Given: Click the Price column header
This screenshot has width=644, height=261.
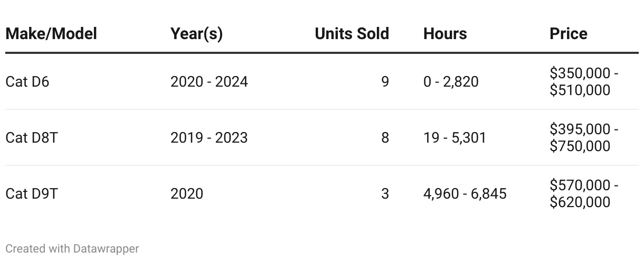Looking at the screenshot, I should tap(569, 34).
